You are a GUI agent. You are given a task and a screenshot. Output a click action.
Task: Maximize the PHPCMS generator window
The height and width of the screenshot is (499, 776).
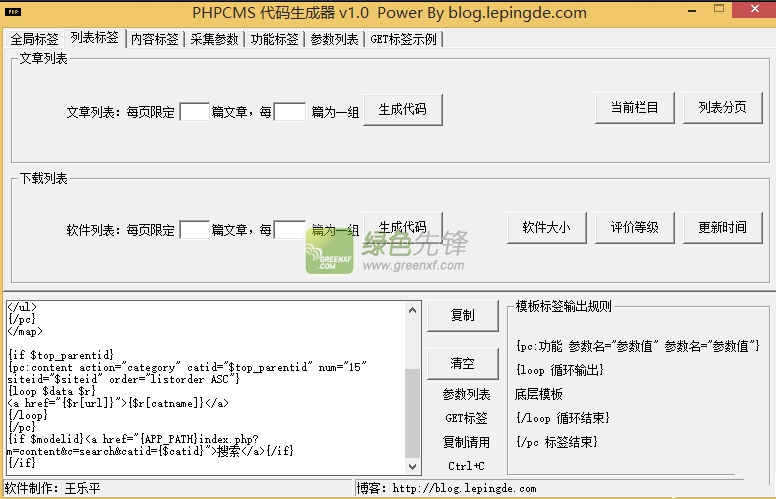pos(719,8)
